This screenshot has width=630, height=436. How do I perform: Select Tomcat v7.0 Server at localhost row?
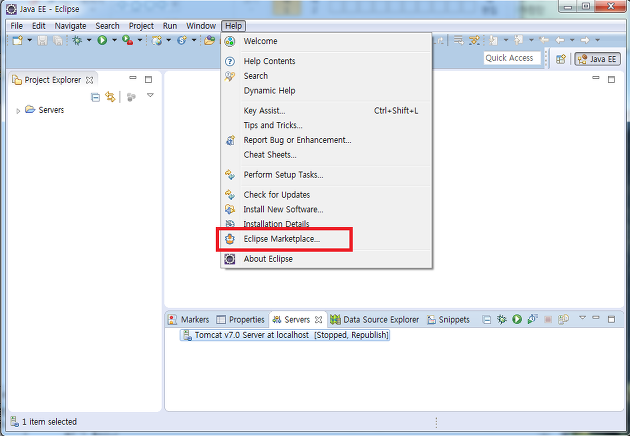[285, 335]
